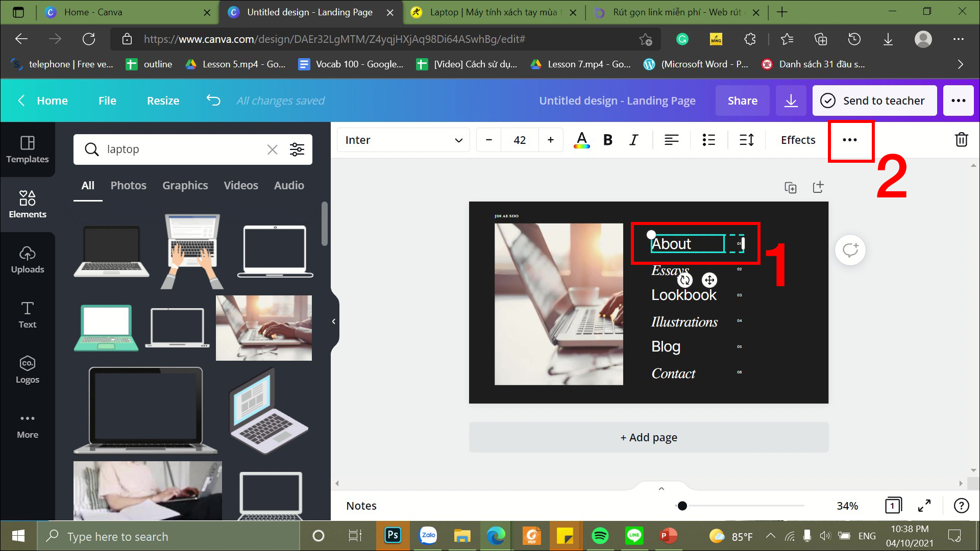Click the Send to teacher button

tap(874, 100)
